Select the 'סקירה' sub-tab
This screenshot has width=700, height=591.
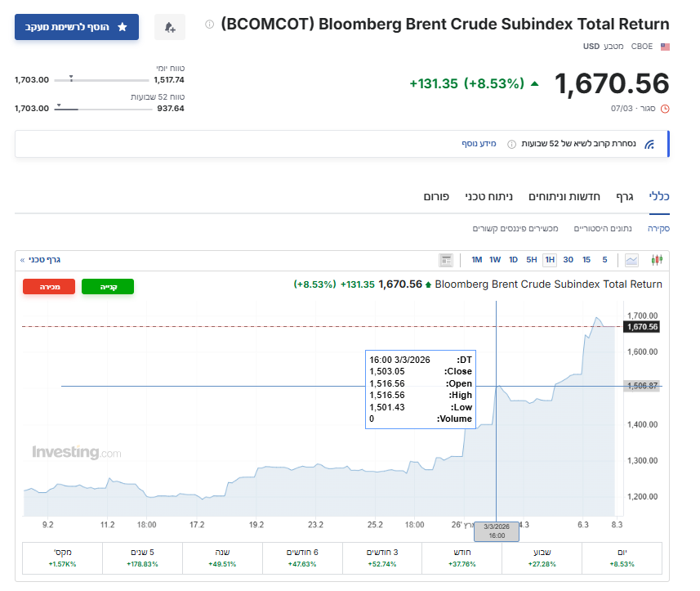(658, 228)
